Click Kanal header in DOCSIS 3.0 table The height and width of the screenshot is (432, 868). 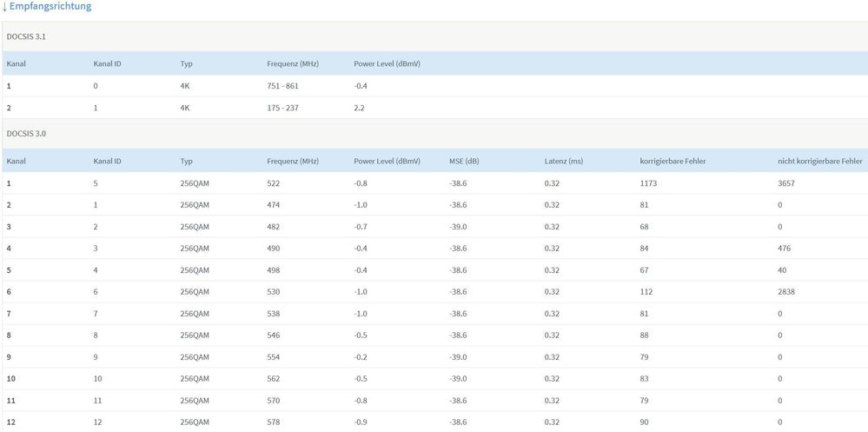pos(16,161)
